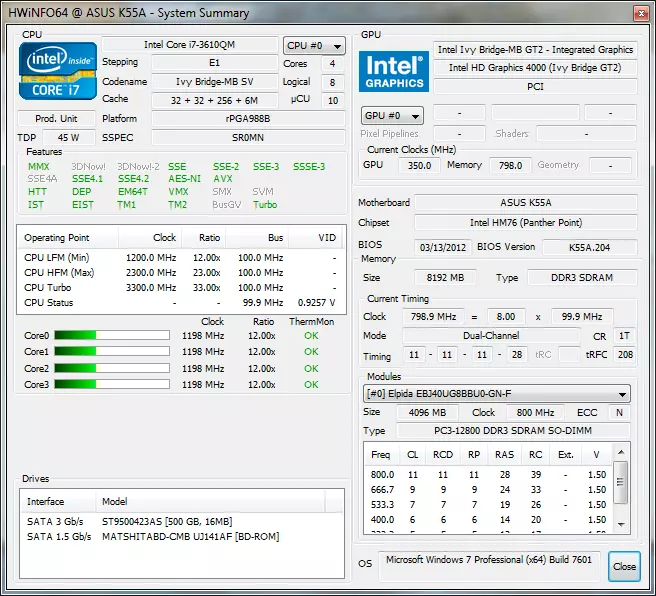The image size is (656, 596).
Task: Click the Ivy Bridge-MB SV codename field
Action: tap(215, 82)
